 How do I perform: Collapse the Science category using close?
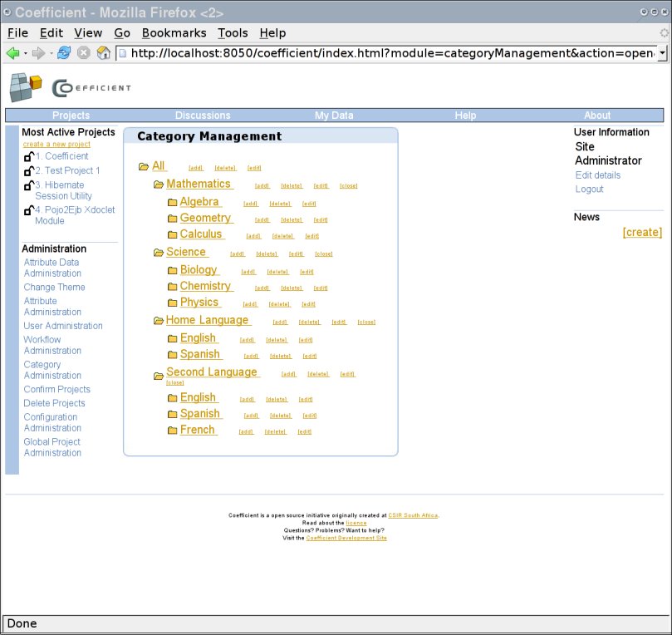(x=323, y=254)
